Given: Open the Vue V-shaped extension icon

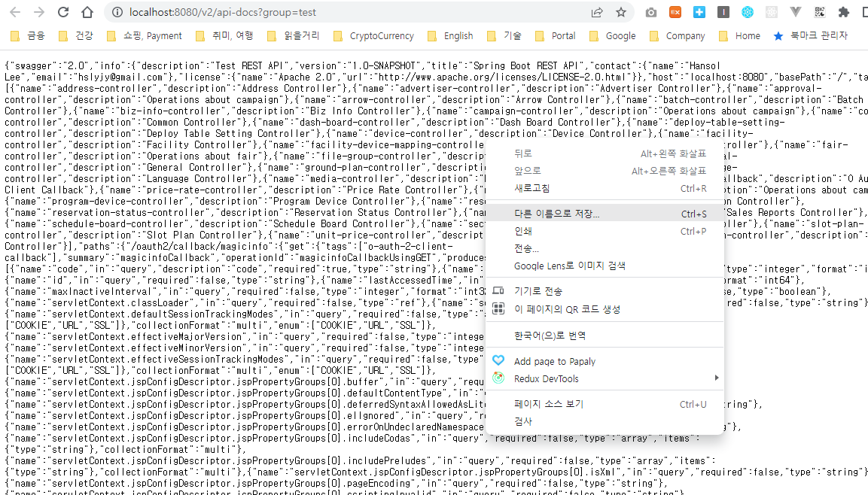Looking at the screenshot, I should point(796,12).
